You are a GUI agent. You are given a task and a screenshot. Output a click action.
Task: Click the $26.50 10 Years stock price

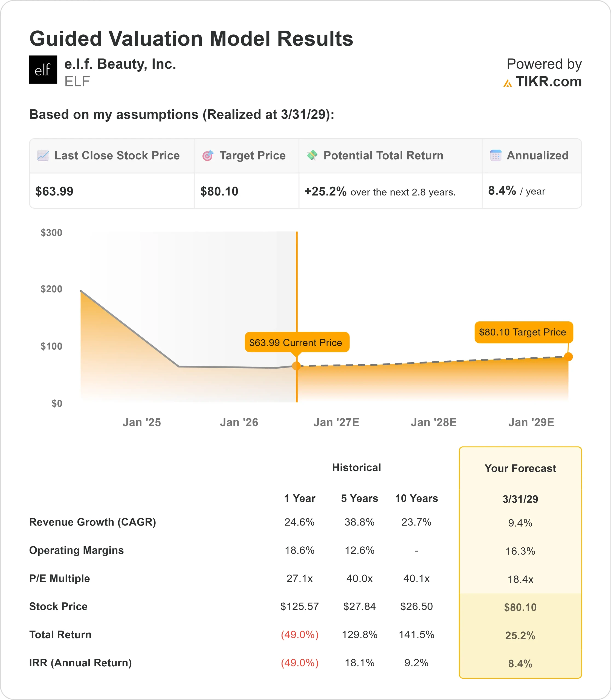click(x=417, y=606)
